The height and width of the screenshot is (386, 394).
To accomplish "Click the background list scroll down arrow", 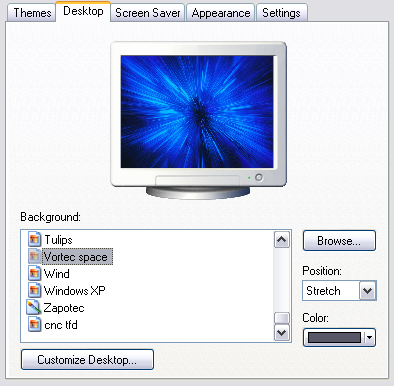I will point(282,332).
